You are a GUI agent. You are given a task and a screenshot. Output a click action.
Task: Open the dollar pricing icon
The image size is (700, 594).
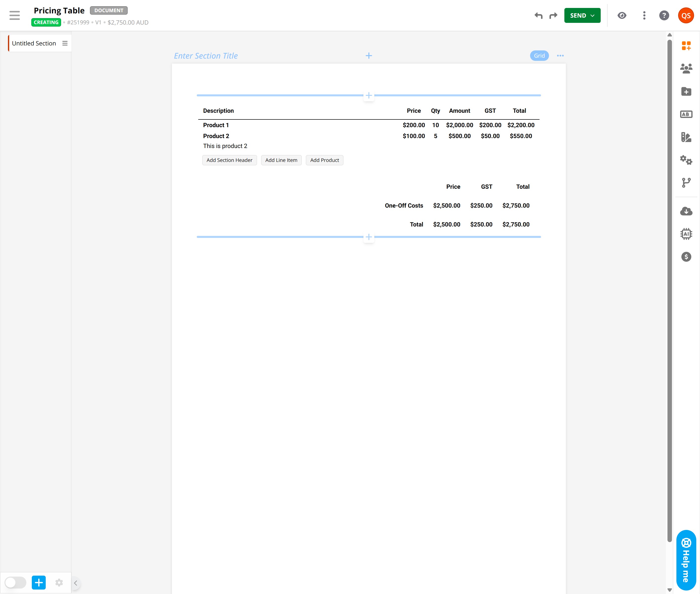coord(686,257)
